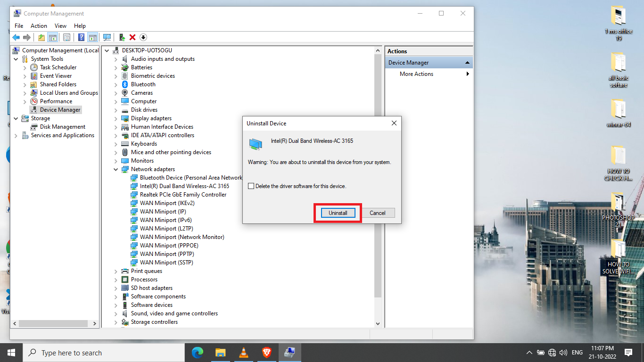644x362 pixels.
Task: Select Performance in console tree
Action: coord(56,101)
